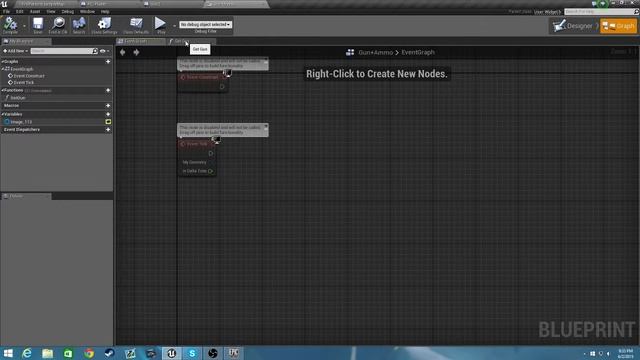Save the widget blueprint
The image size is (640, 360).
pyautogui.click(x=38, y=25)
